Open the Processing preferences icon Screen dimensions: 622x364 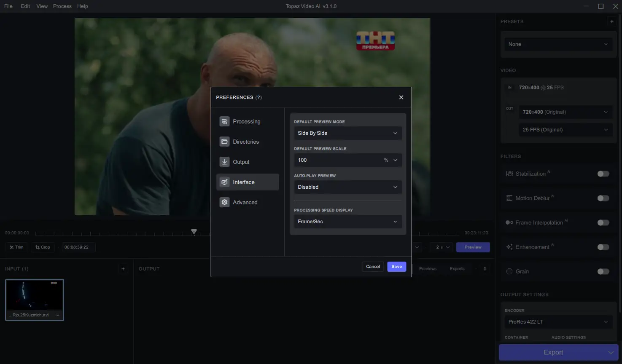(x=224, y=121)
